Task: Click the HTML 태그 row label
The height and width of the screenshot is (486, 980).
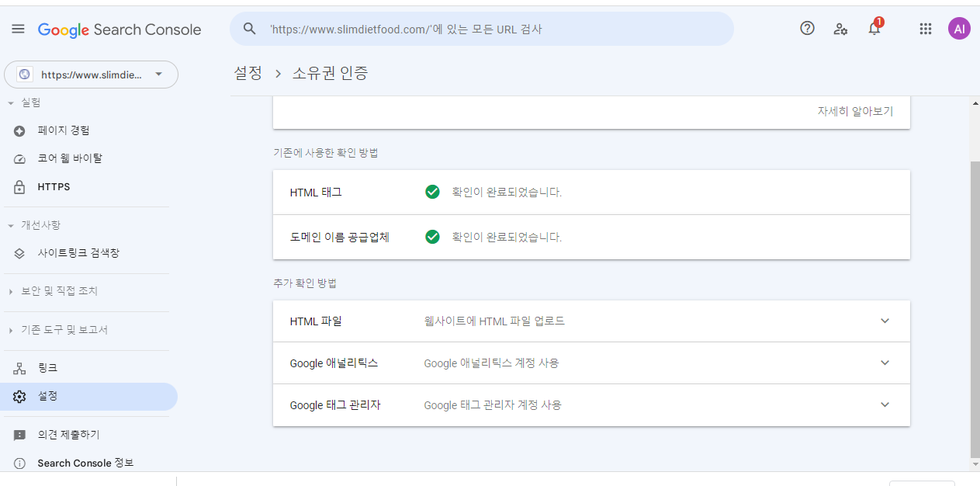Action: (x=316, y=192)
